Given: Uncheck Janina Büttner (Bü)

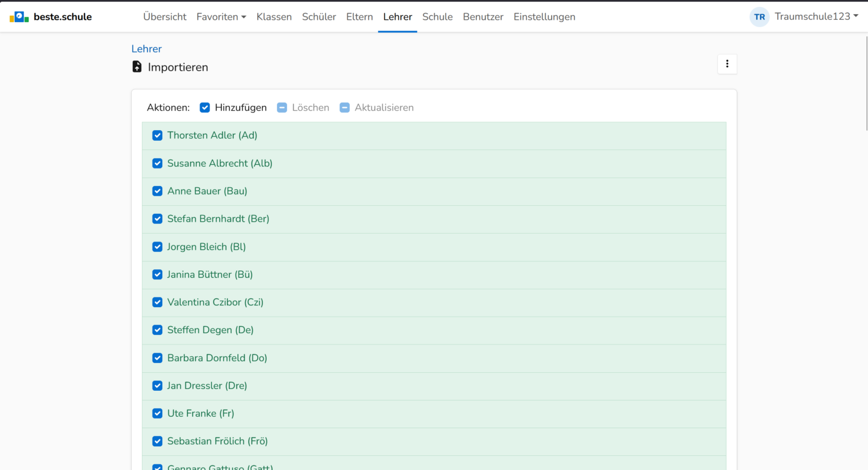Looking at the screenshot, I should pyautogui.click(x=158, y=274).
